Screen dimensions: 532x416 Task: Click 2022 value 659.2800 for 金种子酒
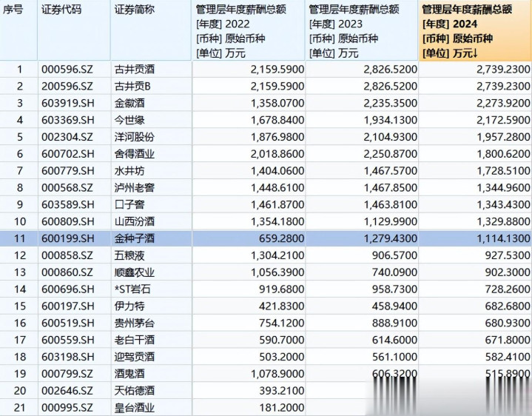pos(281,238)
